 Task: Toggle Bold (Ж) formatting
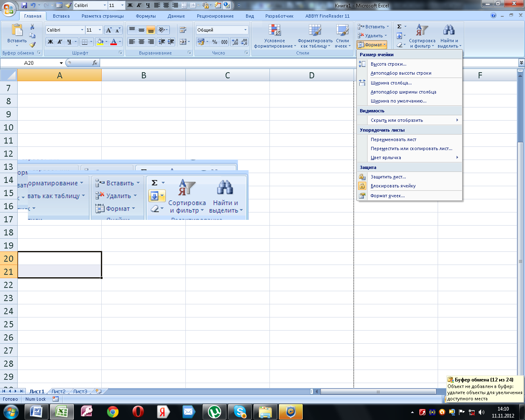coord(50,42)
